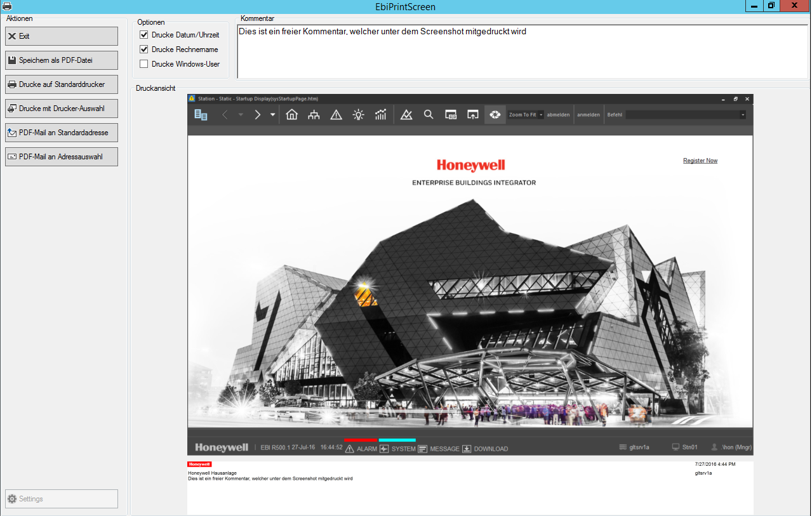Save as PDF with Speichern als PDF-Datei
Image resolution: width=812 pixels, height=516 pixels.
(62, 60)
